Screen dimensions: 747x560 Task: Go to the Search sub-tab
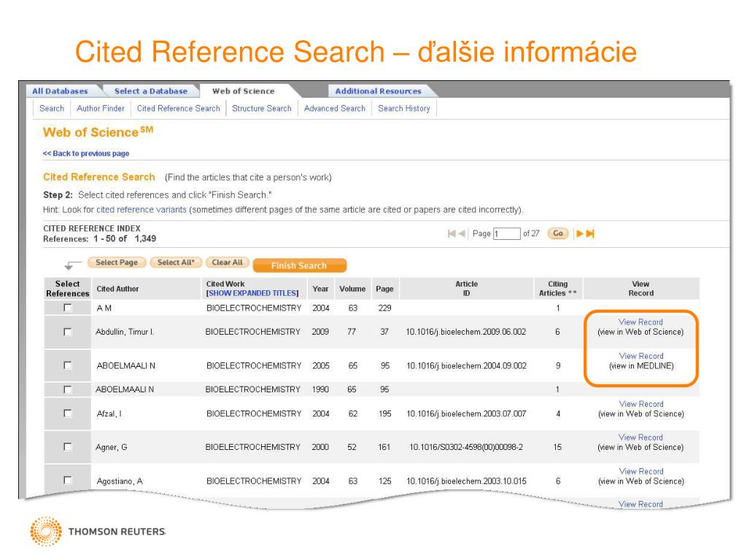pyautogui.click(x=52, y=109)
